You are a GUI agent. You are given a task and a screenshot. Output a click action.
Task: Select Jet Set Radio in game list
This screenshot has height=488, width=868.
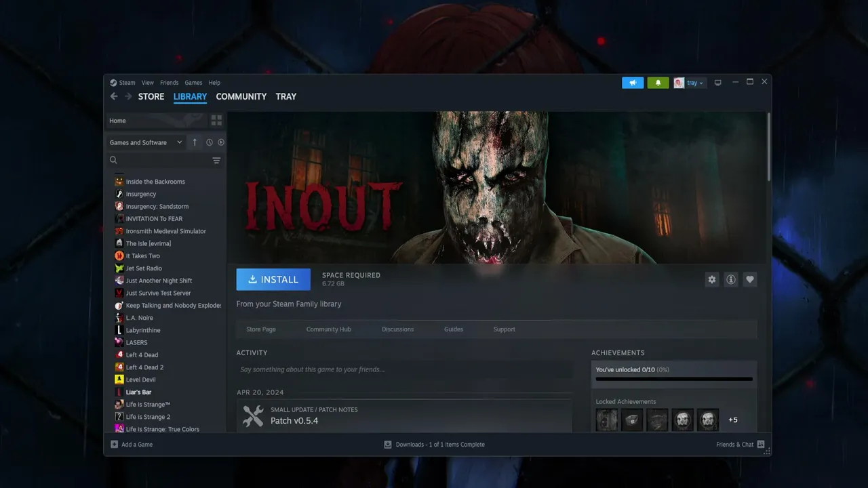pyautogui.click(x=144, y=268)
